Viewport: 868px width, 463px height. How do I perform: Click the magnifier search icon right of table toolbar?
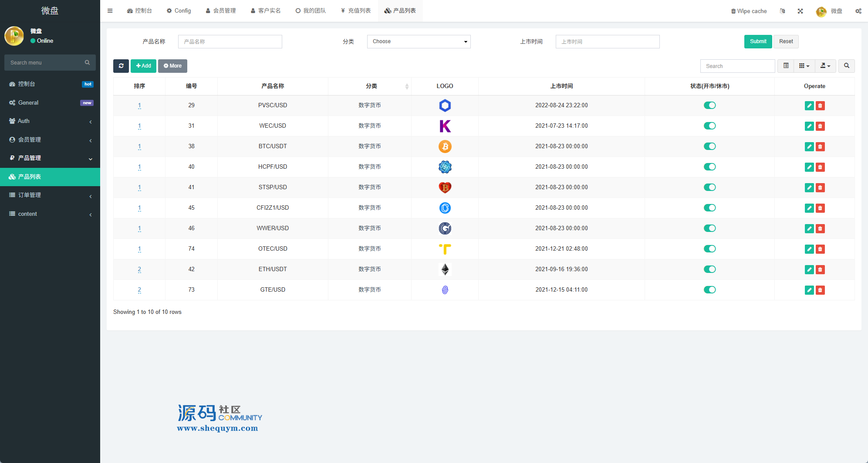coord(846,66)
